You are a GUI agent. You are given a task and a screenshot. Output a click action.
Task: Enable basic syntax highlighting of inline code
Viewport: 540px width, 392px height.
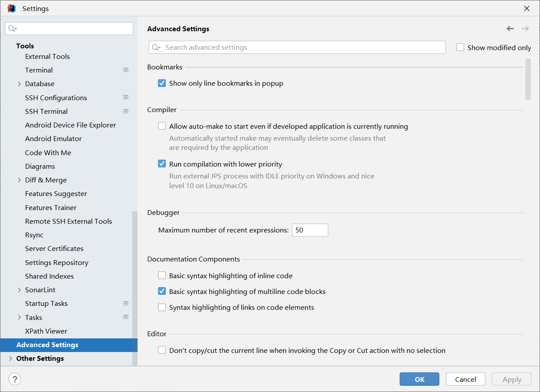162,276
